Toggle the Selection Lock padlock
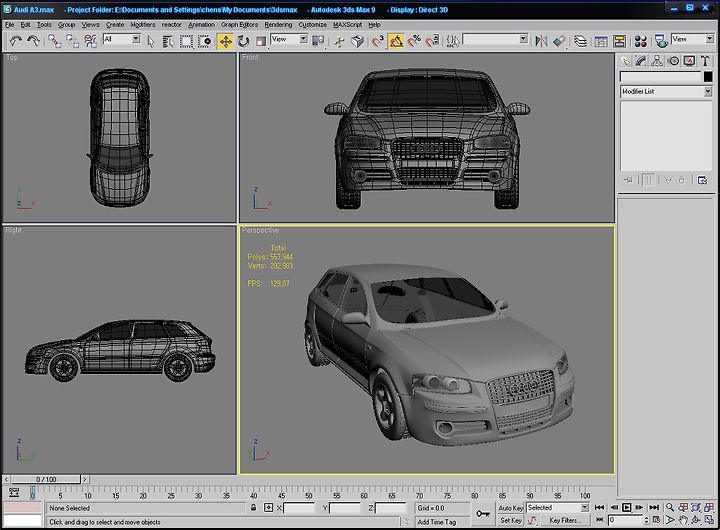720x530 pixels. click(x=253, y=507)
